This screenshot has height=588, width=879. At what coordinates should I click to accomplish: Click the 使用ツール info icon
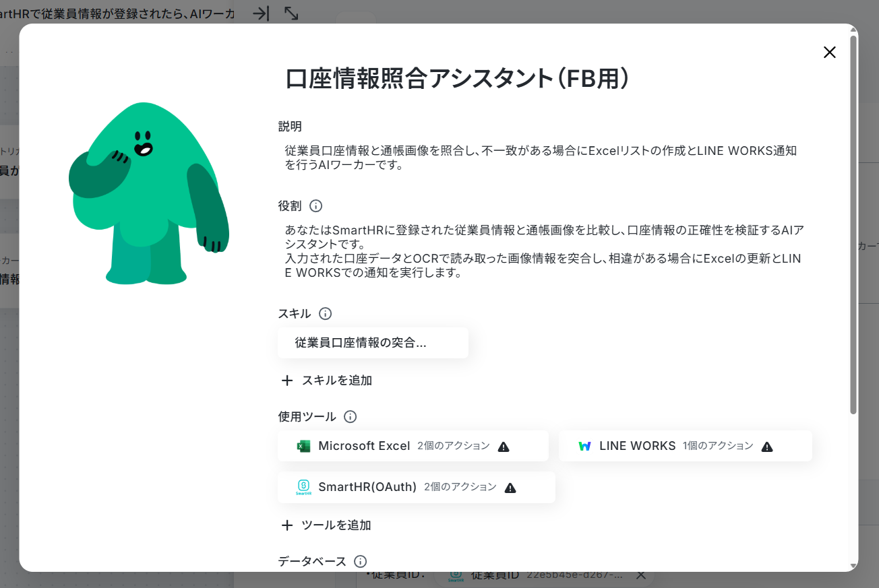(x=351, y=417)
